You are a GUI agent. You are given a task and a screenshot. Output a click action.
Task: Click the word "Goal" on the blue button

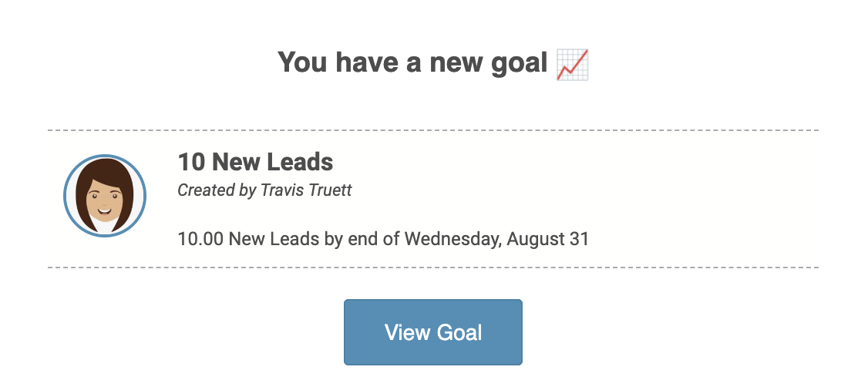459,332
